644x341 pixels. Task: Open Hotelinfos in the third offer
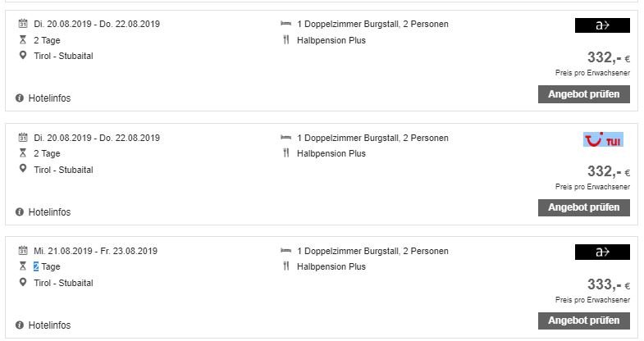click(49, 325)
